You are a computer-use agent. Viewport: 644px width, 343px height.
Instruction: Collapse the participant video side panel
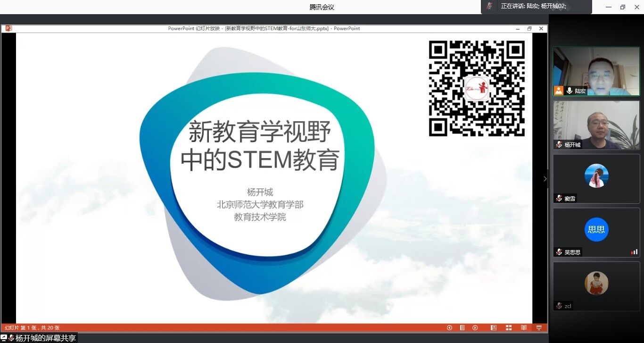pyautogui.click(x=545, y=179)
